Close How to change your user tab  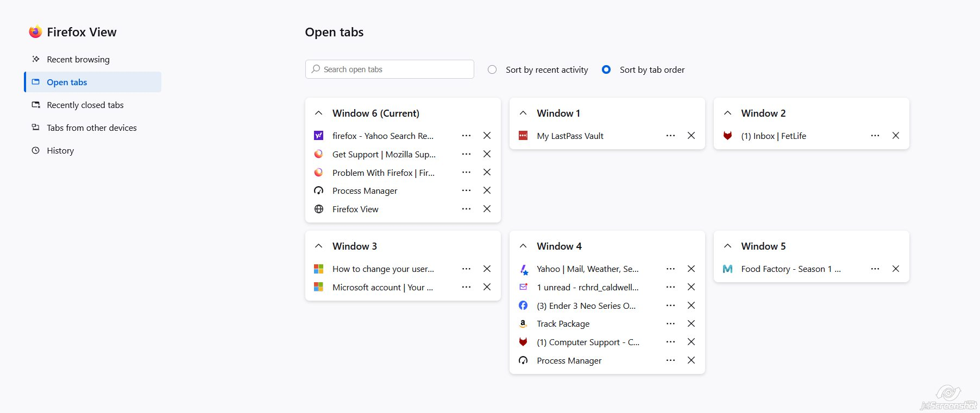click(487, 269)
